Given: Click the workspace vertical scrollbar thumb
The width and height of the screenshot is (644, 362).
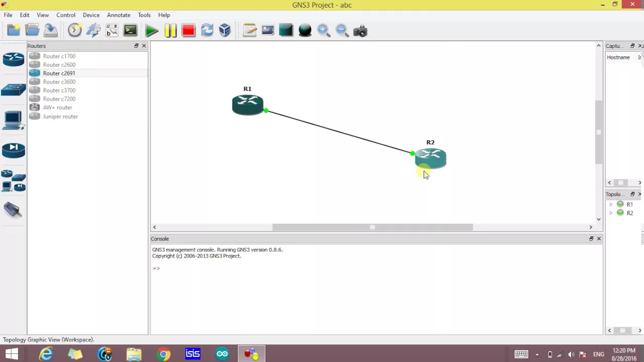Looking at the screenshot, I should pos(599,132).
